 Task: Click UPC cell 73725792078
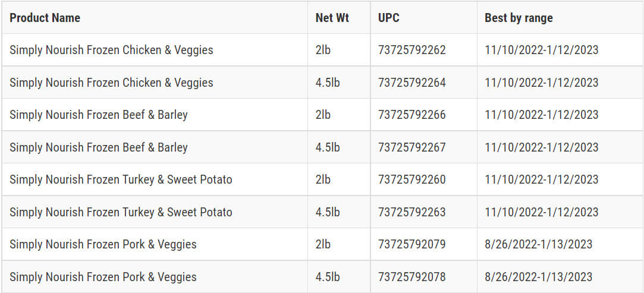click(411, 277)
